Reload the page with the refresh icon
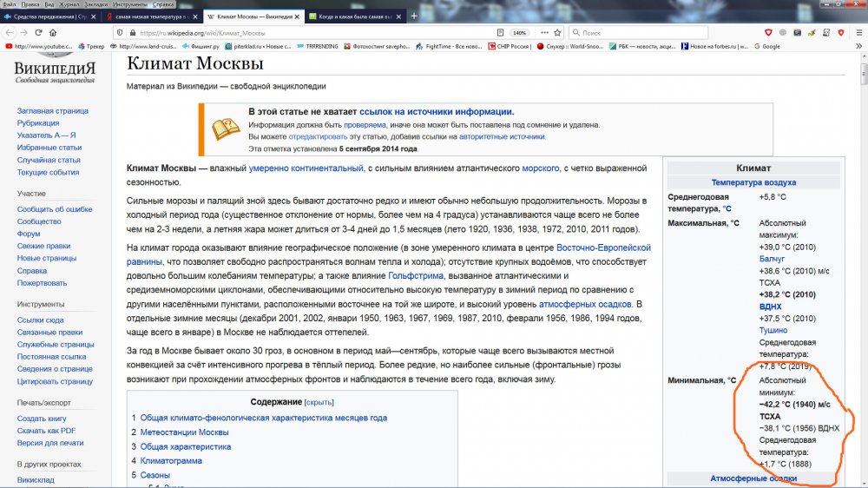Viewport: 868px width, 488px height. click(38, 32)
